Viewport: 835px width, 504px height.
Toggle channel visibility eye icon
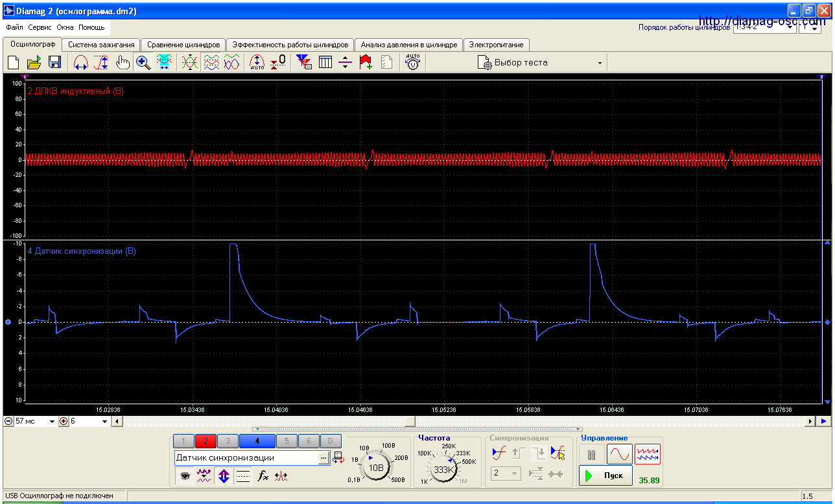click(x=185, y=476)
